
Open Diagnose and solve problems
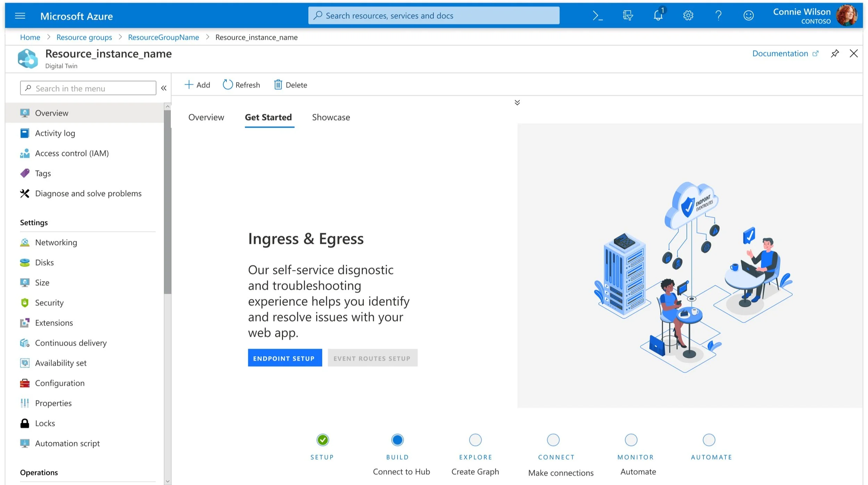pyautogui.click(x=88, y=193)
